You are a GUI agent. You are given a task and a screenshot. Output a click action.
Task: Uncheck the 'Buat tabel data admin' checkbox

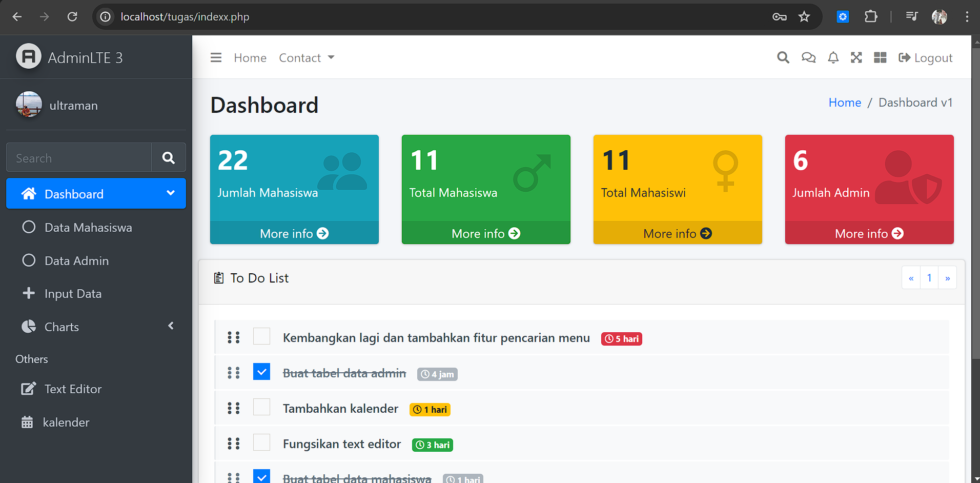(x=261, y=372)
